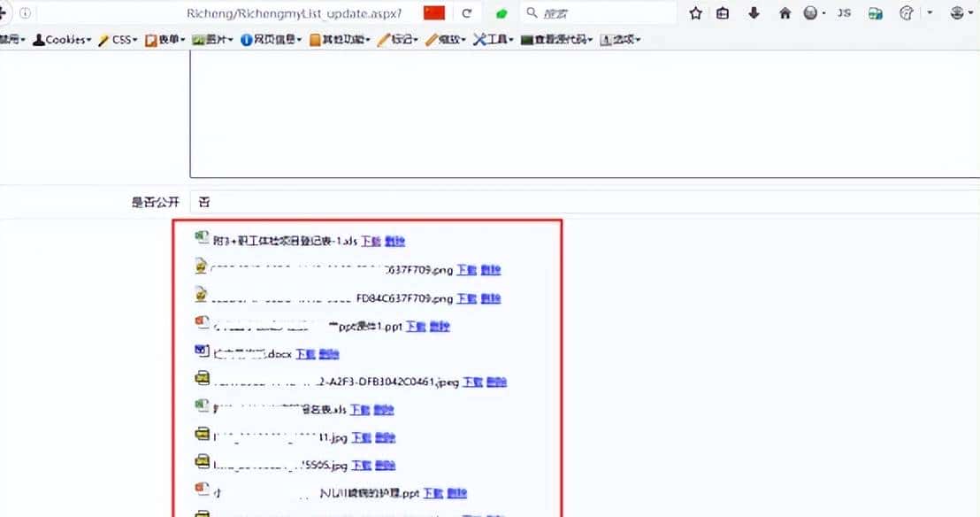This screenshot has height=517, width=980.
Task: Open the 工具 tools menu
Action: [x=494, y=40]
